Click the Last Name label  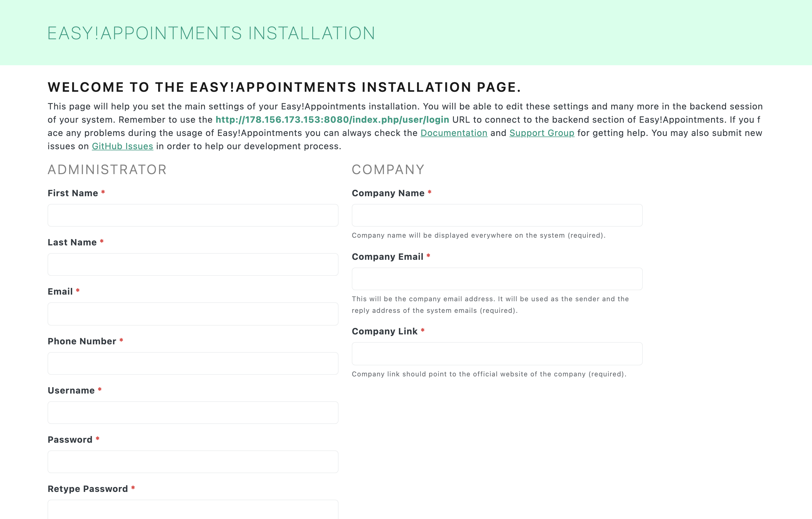point(72,242)
